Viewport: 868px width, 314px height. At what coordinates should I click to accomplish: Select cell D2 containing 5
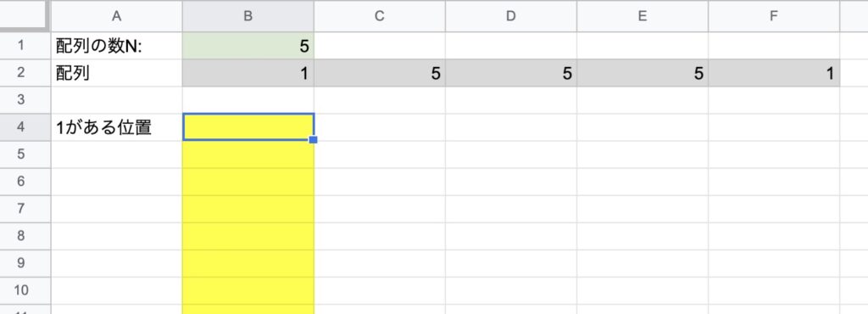tap(511, 73)
